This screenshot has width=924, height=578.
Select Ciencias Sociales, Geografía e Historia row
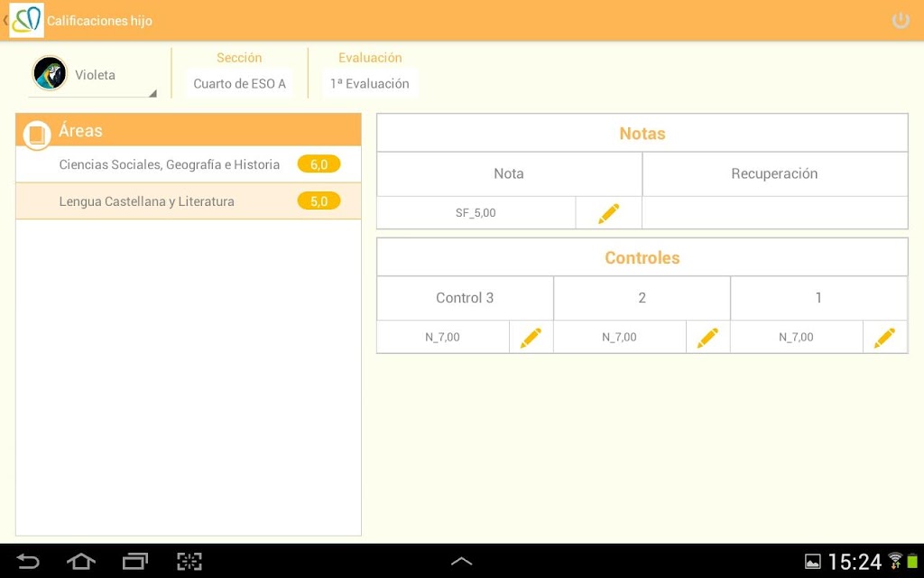pyautogui.click(x=189, y=164)
